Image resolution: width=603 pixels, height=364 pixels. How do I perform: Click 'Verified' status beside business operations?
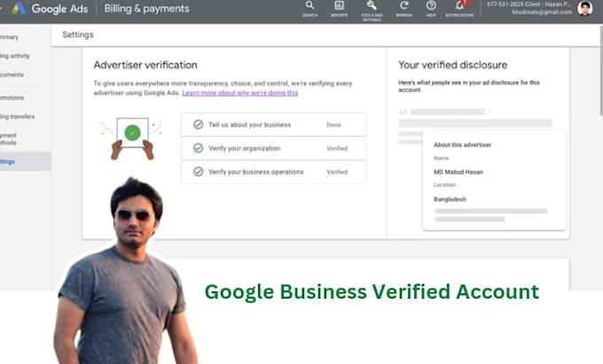coord(337,172)
